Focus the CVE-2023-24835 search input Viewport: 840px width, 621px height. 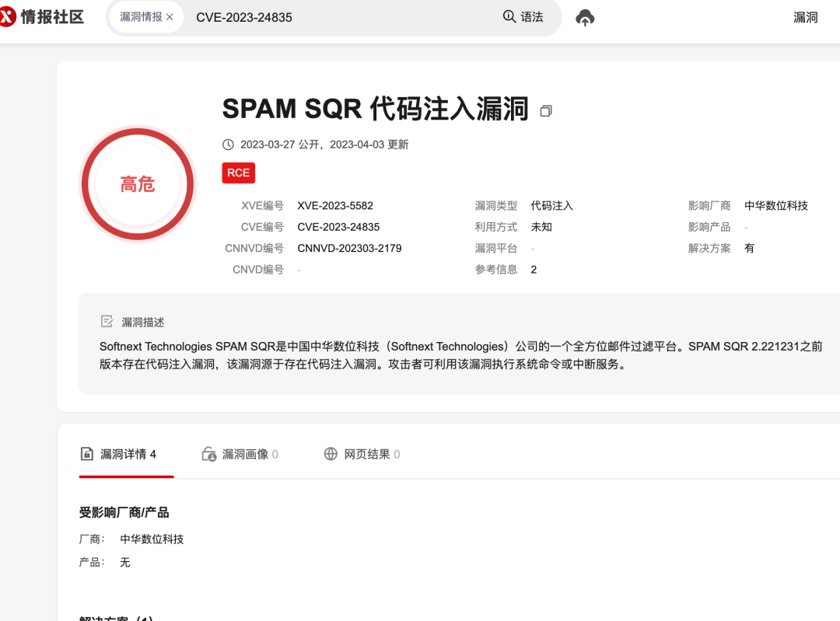pos(343,17)
